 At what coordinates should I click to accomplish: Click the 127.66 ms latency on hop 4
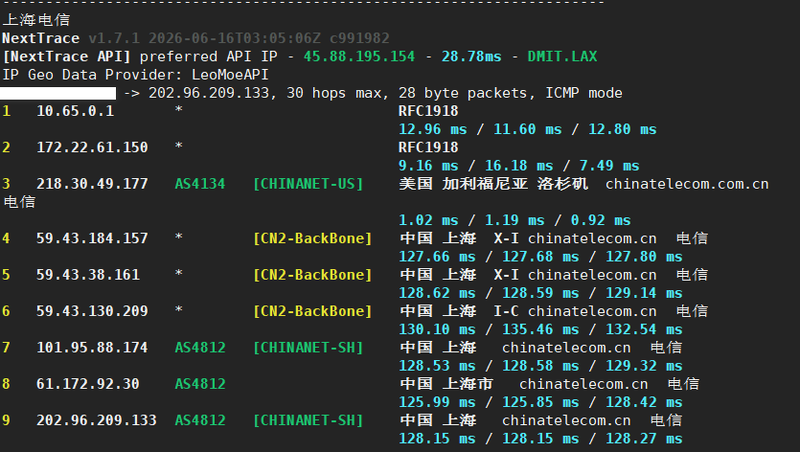(437, 257)
